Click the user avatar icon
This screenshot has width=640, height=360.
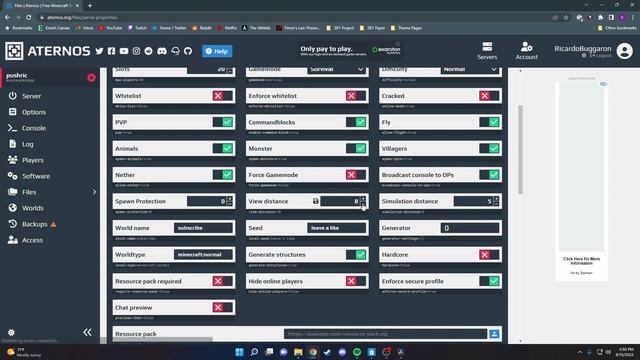[x=624, y=51]
